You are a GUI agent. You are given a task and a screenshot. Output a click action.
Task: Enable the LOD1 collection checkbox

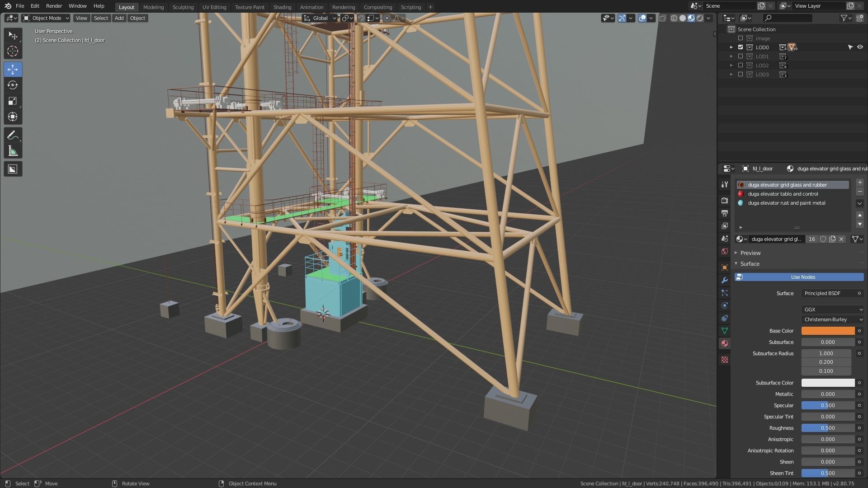pyautogui.click(x=741, y=56)
